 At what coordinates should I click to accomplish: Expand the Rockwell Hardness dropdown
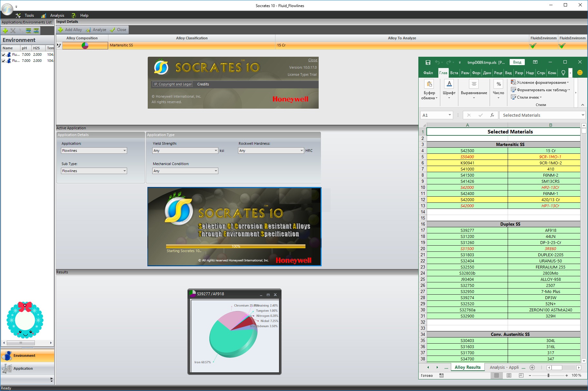302,151
